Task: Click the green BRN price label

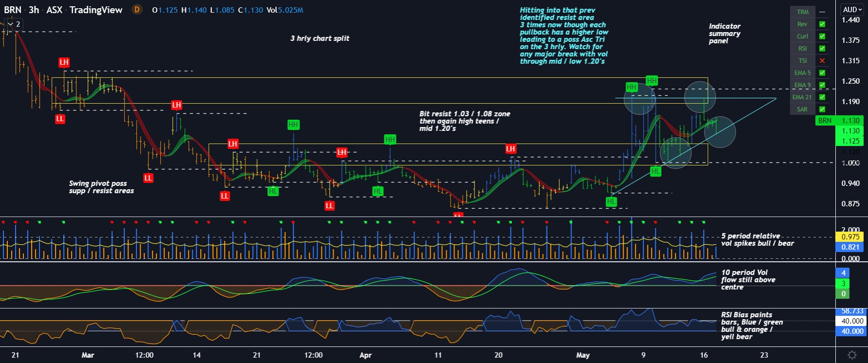Action: [x=825, y=121]
